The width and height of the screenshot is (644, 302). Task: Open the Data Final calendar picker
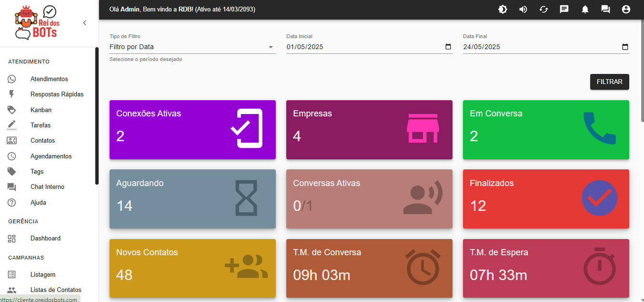(624, 47)
